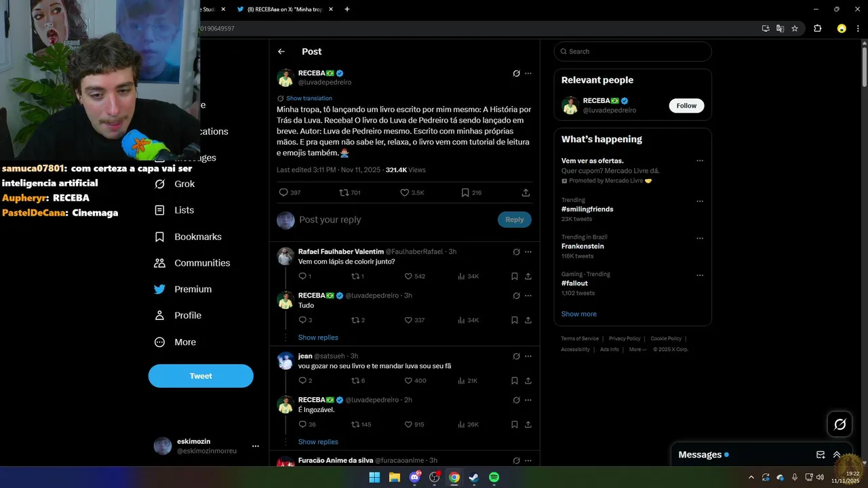Click the translate page icon in address bar
Viewport: 868px width, 488px height.
pos(780,28)
